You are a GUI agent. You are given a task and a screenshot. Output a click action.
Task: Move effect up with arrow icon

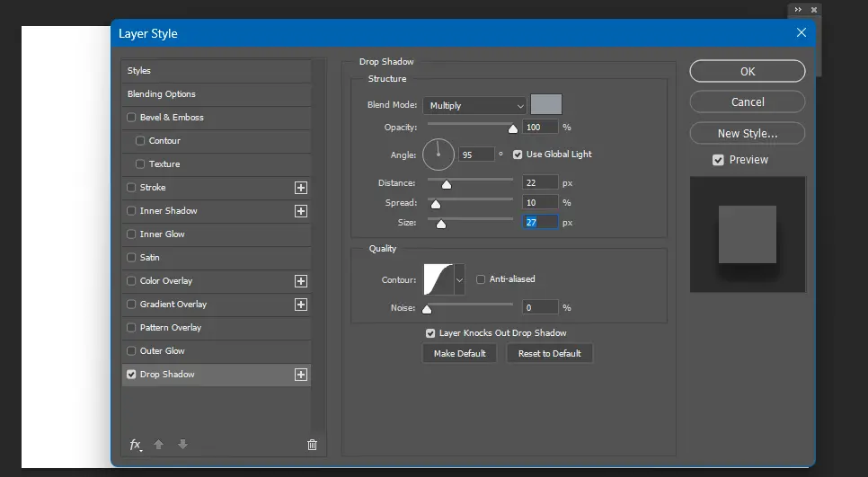pos(158,445)
